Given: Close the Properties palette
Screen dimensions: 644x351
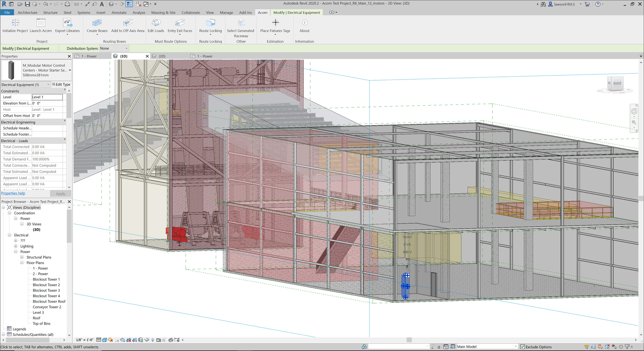Looking at the screenshot, I should [69, 56].
